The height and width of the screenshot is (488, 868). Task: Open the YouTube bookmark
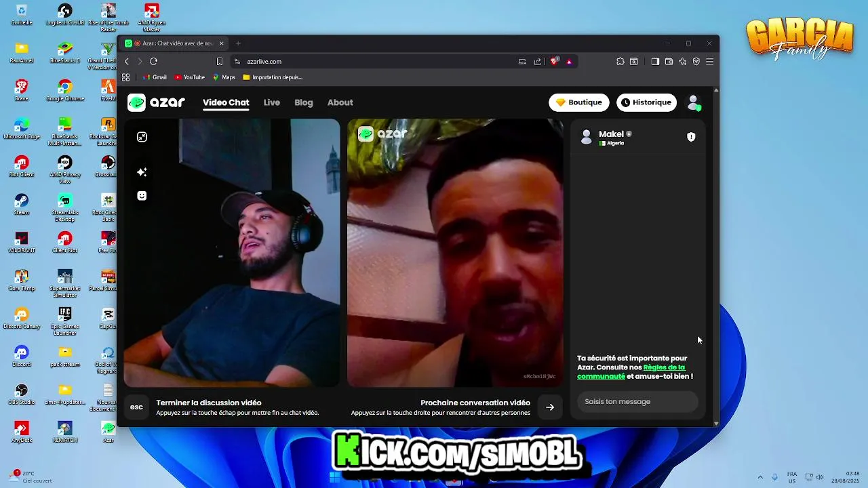[190, 77]
